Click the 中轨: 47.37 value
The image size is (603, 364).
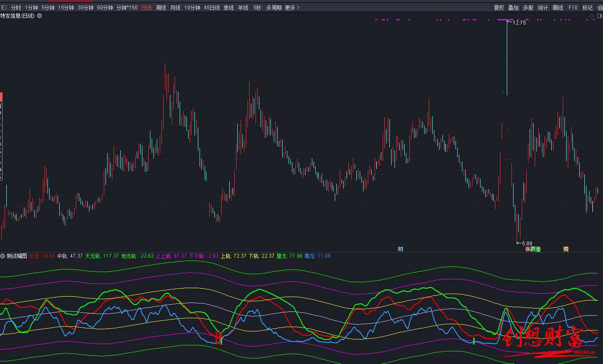pyautogui.click(x=70, y=256)
